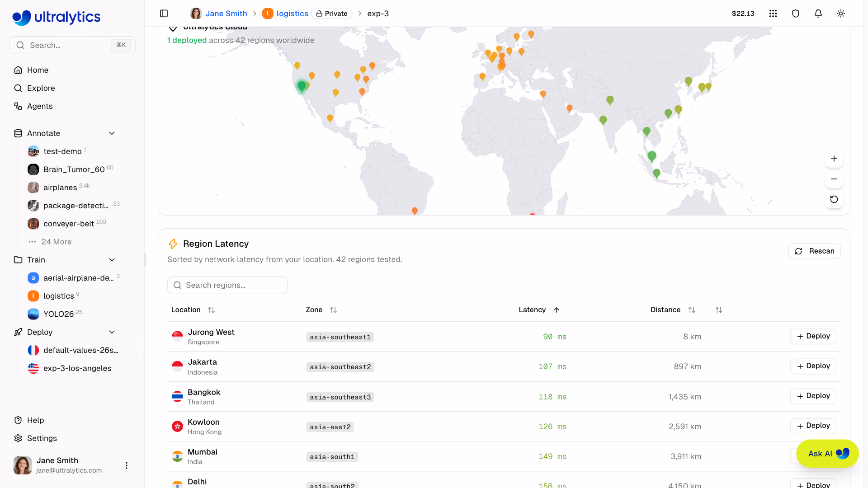Viewport: 868px width, 488px height.
Task: Click the Mumbai row
Action: pos(504,456)
